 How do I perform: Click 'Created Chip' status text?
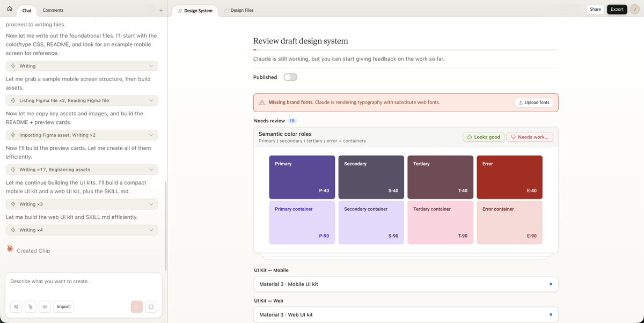pos(33,251)
